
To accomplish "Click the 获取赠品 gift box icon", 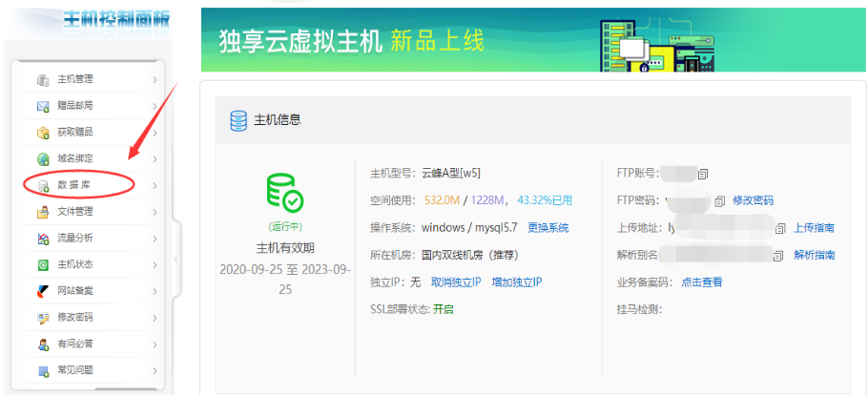I will click(x=43, y=133).
